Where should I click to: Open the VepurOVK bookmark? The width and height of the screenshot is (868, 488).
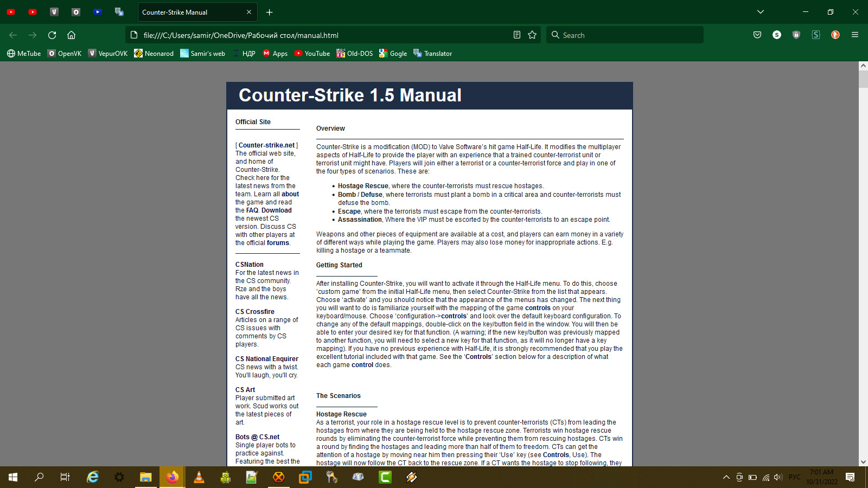pyautogui.click(x=108, y=53)
